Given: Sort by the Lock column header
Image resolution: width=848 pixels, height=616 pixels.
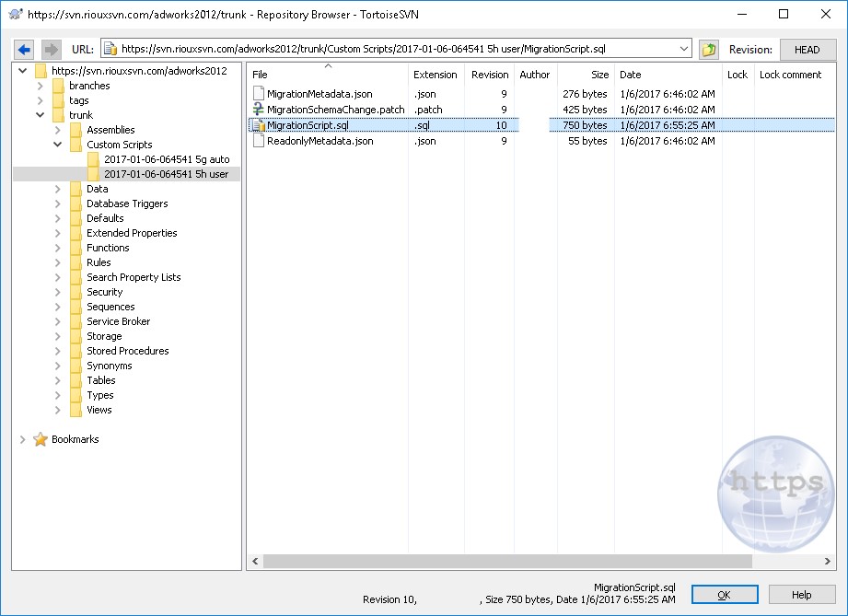Looking at the screenshot, I should [x=738, y=75].
